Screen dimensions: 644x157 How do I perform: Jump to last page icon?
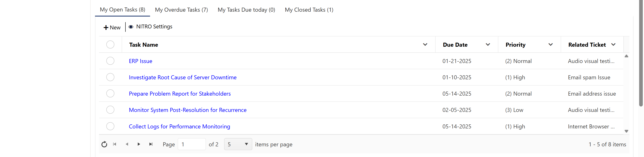(151, 144)
